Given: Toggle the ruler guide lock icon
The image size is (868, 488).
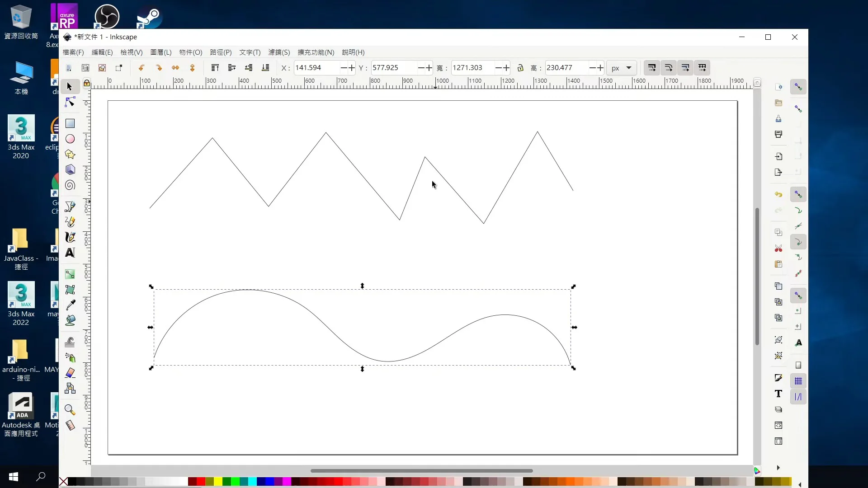Looking at the screenshot, I should point(87,83).
